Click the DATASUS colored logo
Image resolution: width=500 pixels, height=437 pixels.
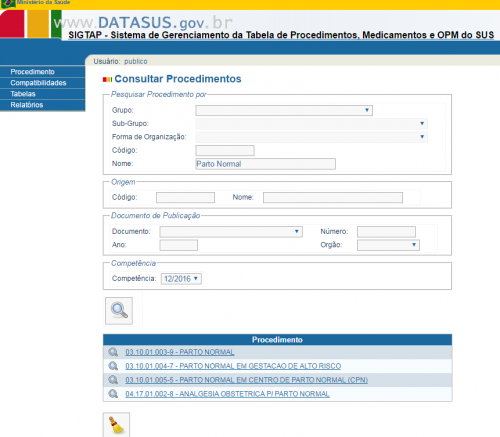point(31,24)
